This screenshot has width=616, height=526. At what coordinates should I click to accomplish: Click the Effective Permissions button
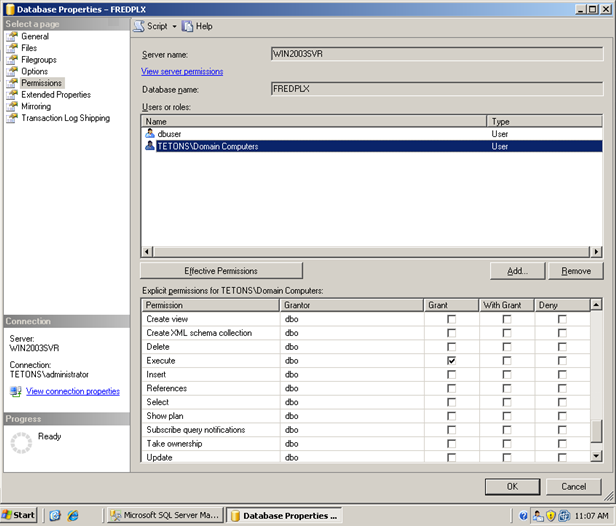pos(221,271)
